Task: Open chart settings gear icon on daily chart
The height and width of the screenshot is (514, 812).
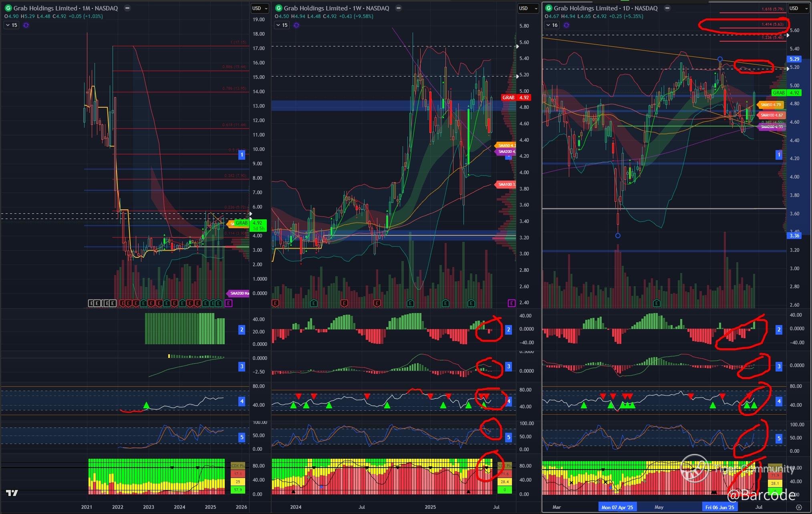Action: pyautogui.click(x=799, y=507)
